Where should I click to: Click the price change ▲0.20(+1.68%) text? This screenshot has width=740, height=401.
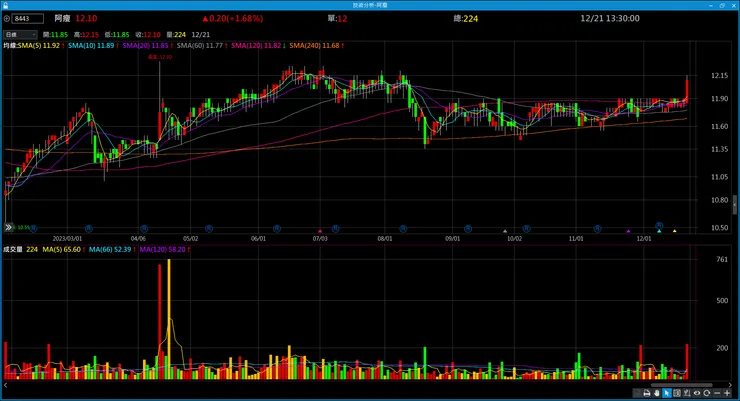click(233, 18)
